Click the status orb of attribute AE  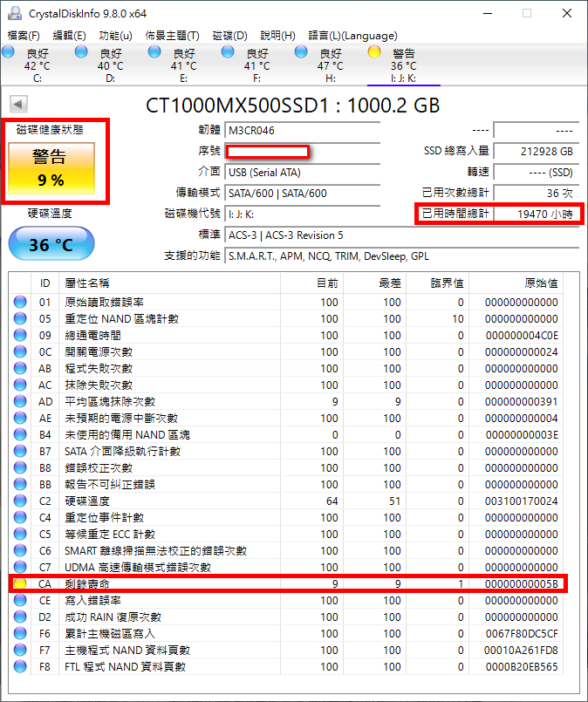click(x=20, y=418)
